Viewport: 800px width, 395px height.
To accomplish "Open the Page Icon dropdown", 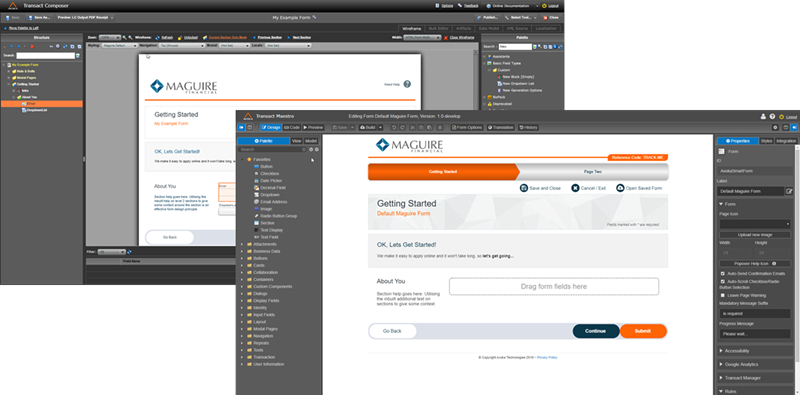I will click(755, 224).
